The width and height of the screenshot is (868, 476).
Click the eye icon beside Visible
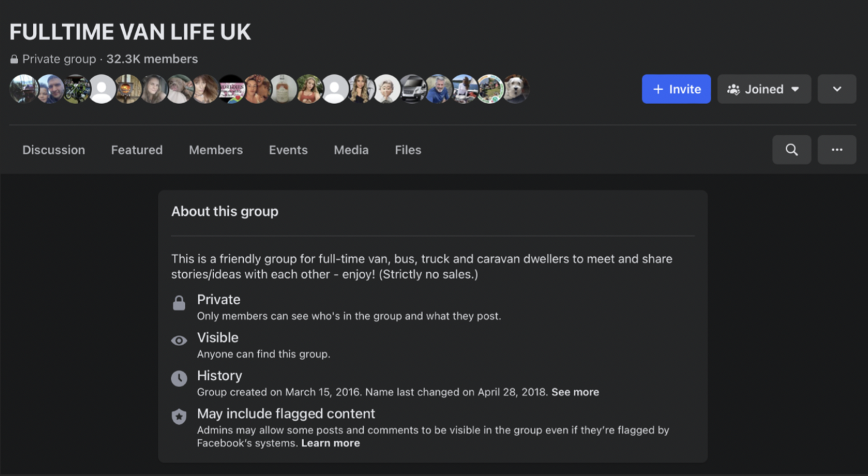coord(179,341)
